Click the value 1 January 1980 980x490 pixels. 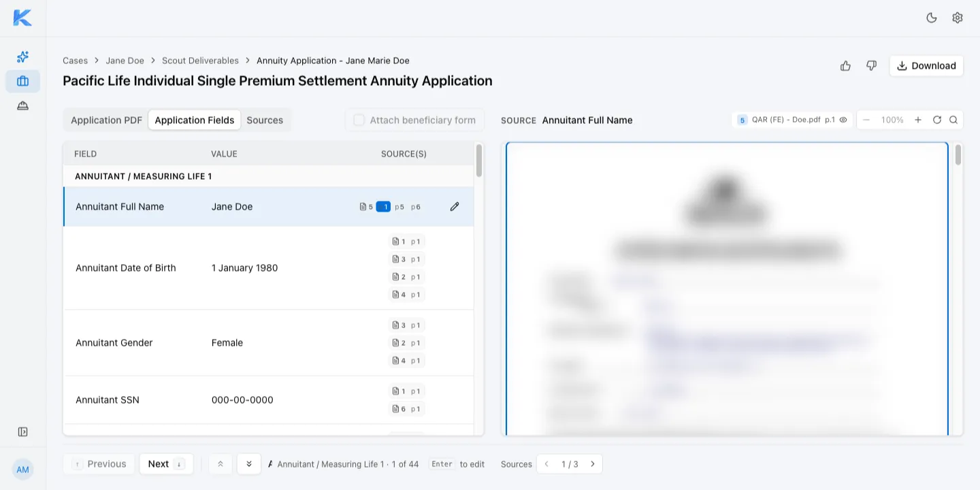[x=244, y=268]
